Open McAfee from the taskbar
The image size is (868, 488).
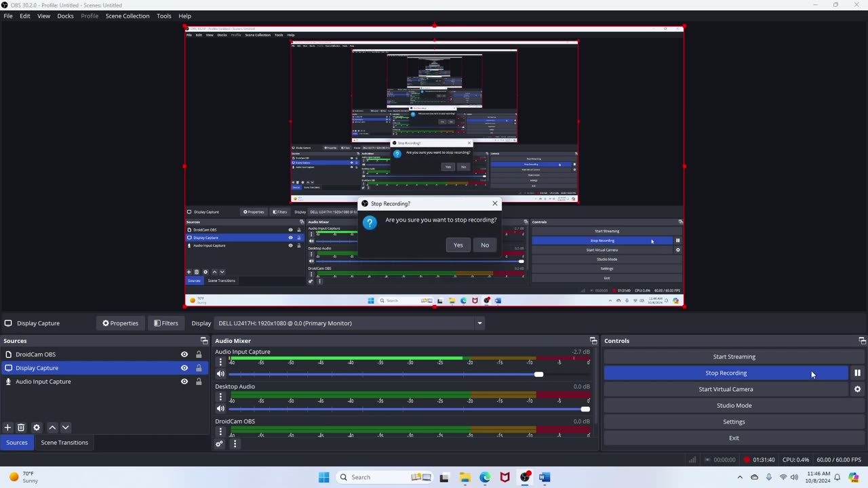(x=505, y=477)
